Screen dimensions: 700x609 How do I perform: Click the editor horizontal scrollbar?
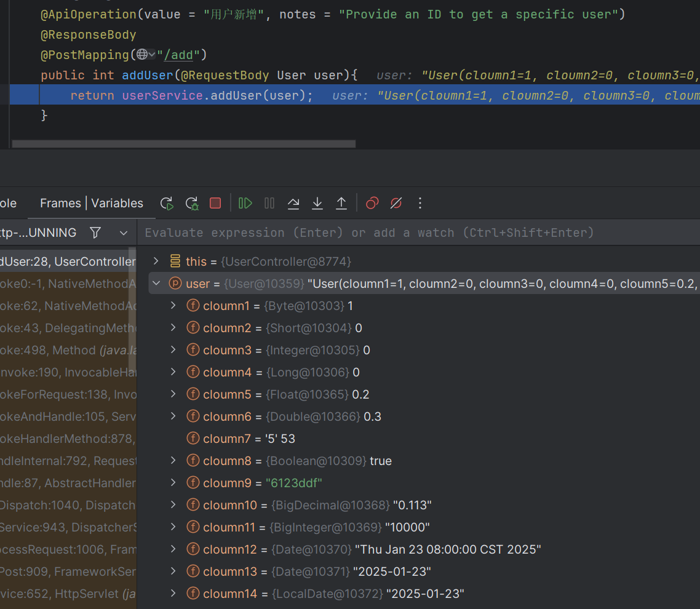(184, 144)
